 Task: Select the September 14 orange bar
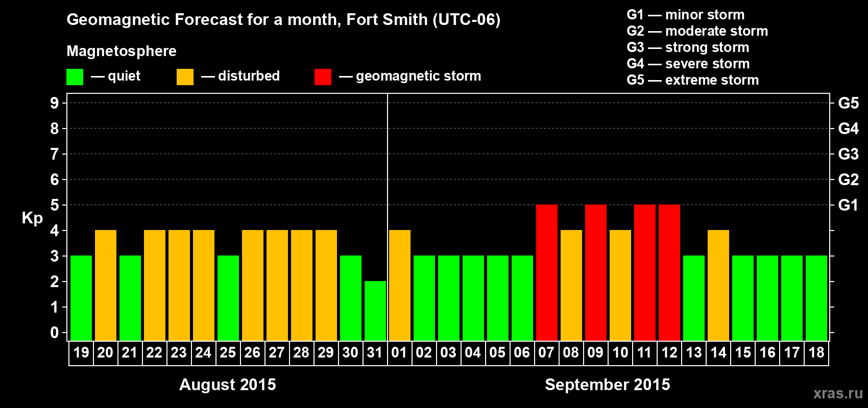click(x=718, y=285)
